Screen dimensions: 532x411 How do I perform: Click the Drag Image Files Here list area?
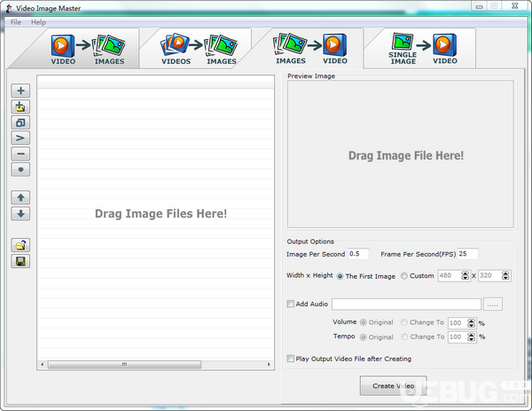point(156,225)
